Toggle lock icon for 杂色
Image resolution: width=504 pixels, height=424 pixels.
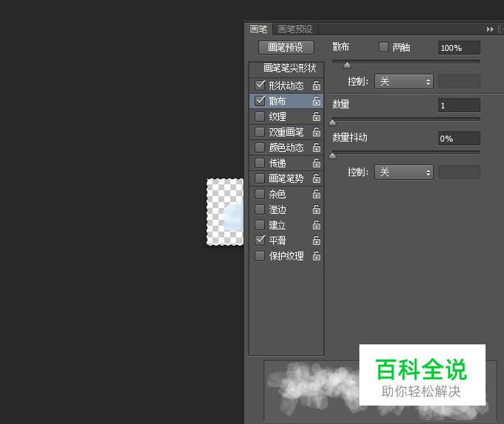[317, 194]
